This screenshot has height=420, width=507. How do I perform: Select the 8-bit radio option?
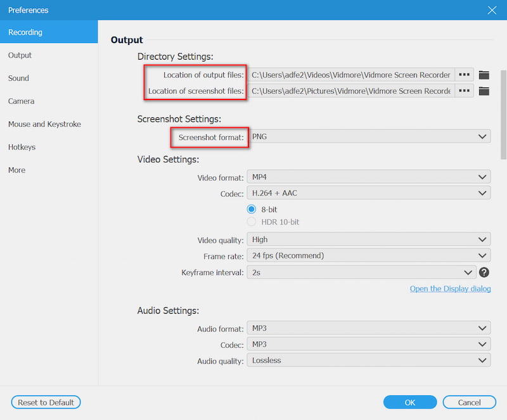[252, 209]
